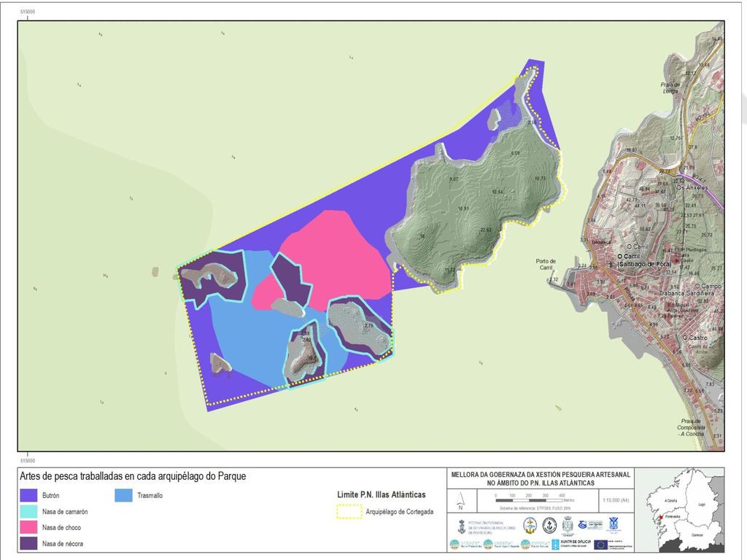Click "Pontevedra" on the inset map

(x=673, y=517)
